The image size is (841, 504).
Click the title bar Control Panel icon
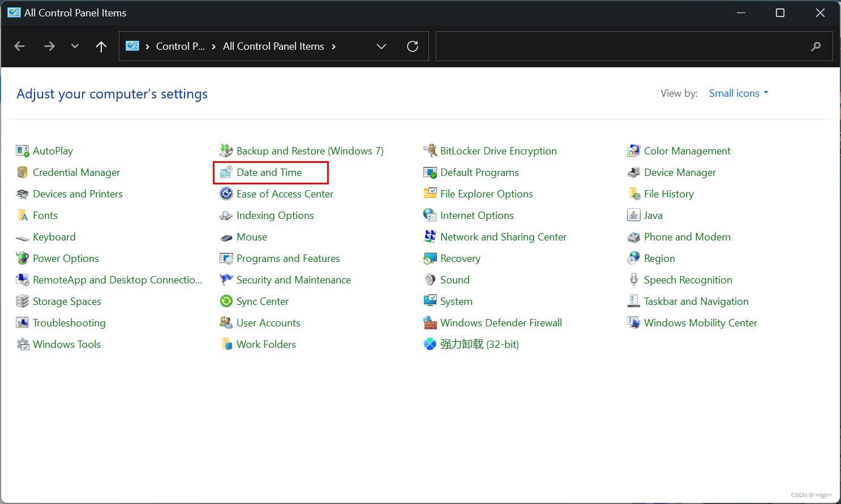[x=14, y=12]
